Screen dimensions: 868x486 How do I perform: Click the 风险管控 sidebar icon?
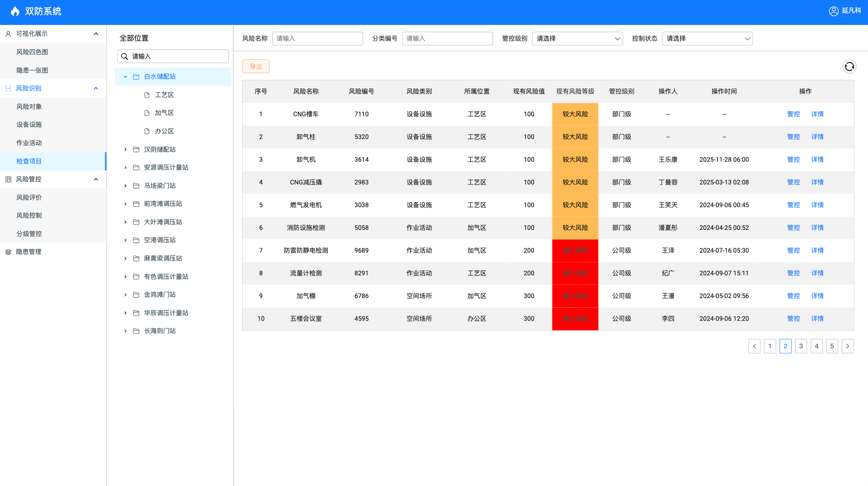8,179
